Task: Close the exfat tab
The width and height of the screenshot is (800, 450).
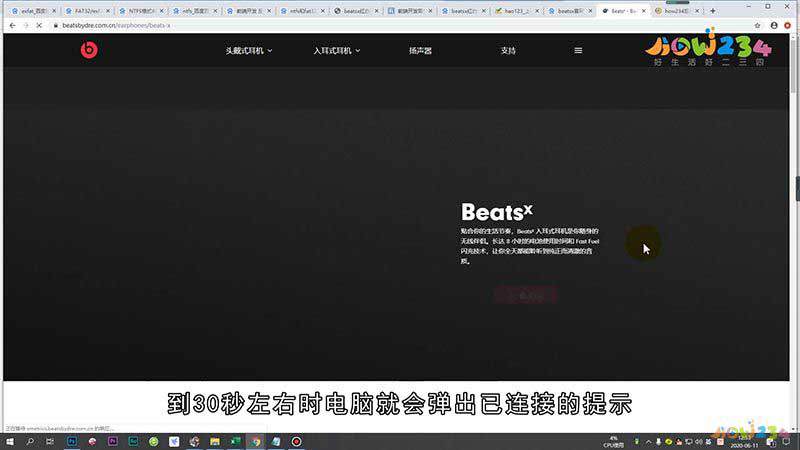Action: click(54, 11)
